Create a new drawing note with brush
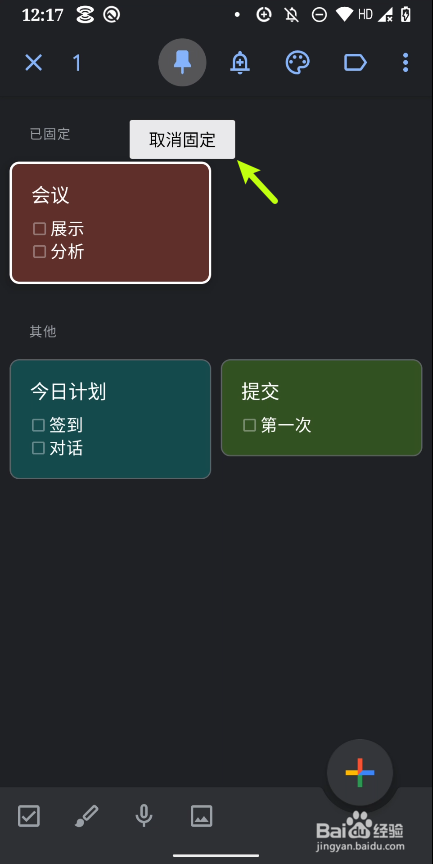Viewport: 433px width, 864px height. click(x=86, y=816)
